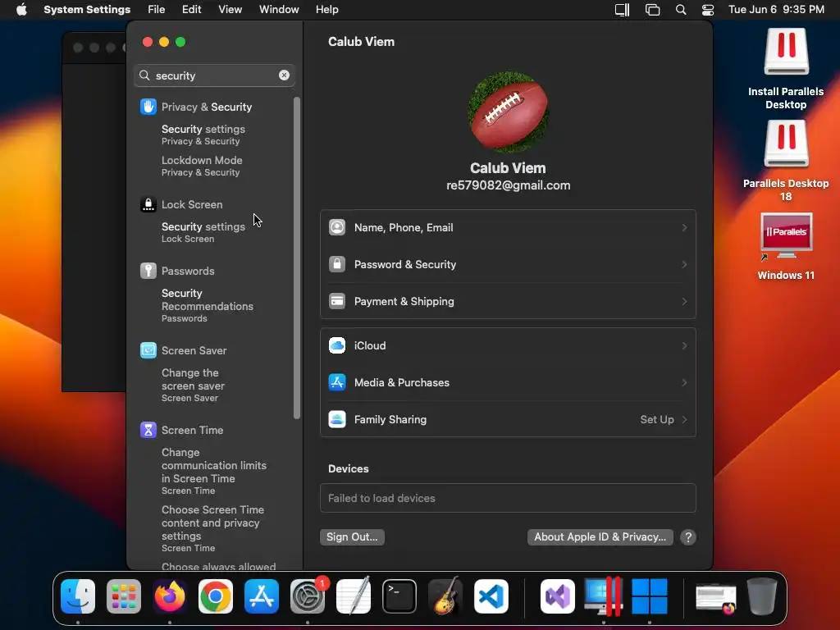Expand the iCloud row chevron

pyautogui.click(x=684, y=346)
